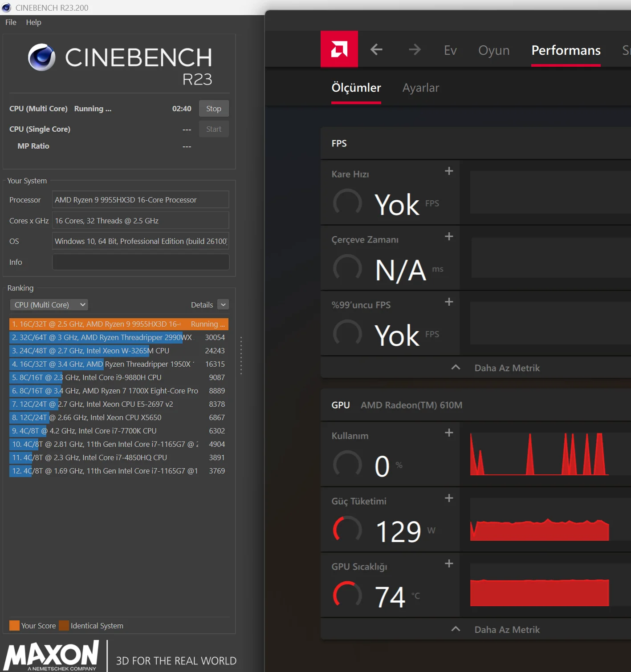This screenshot has height=672, width=631.
Task: Click the %99'uncu FPS gauge dial
Action: [347, 333]
